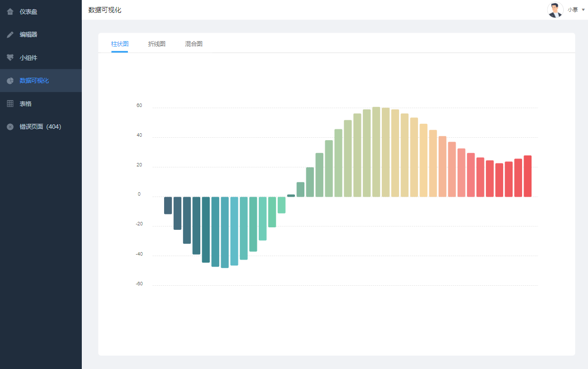Click the table grid icon
Screen dimensions: 588x369
pyautogui.click(x=10, y=104)
